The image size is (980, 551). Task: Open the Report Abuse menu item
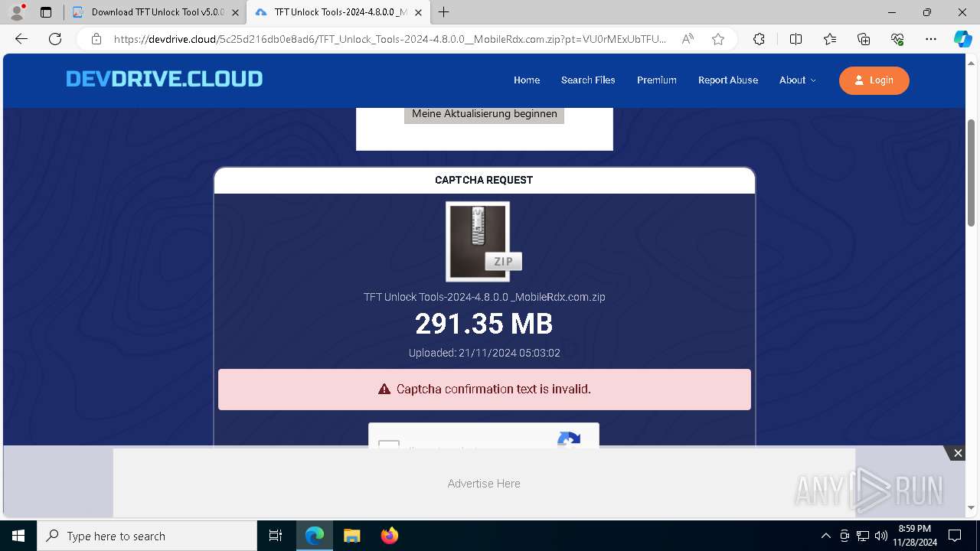click(x=728, y=80)
